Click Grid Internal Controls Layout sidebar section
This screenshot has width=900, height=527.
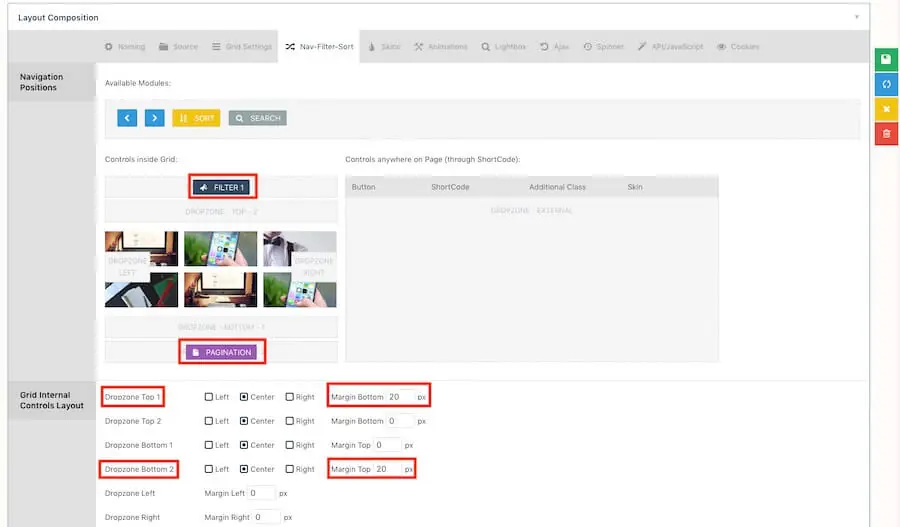(52, 400)
